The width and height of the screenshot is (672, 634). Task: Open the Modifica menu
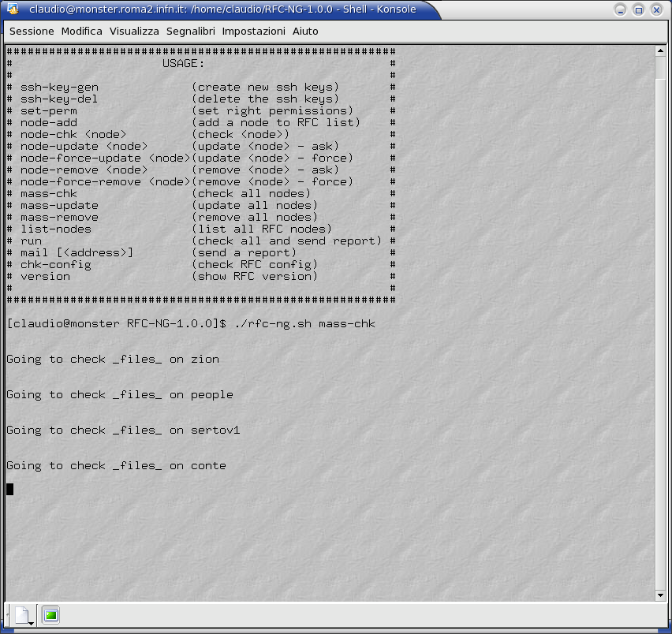[x=82, y=32]
